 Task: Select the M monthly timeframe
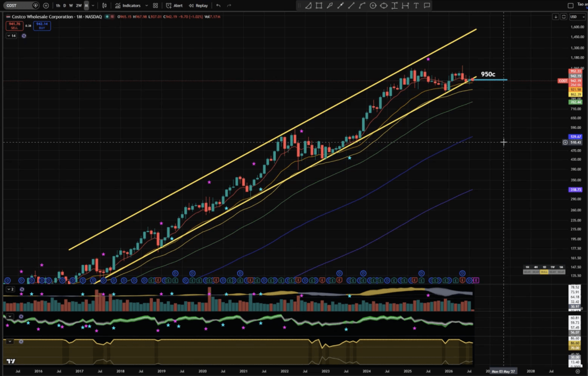tap(86, 5)
